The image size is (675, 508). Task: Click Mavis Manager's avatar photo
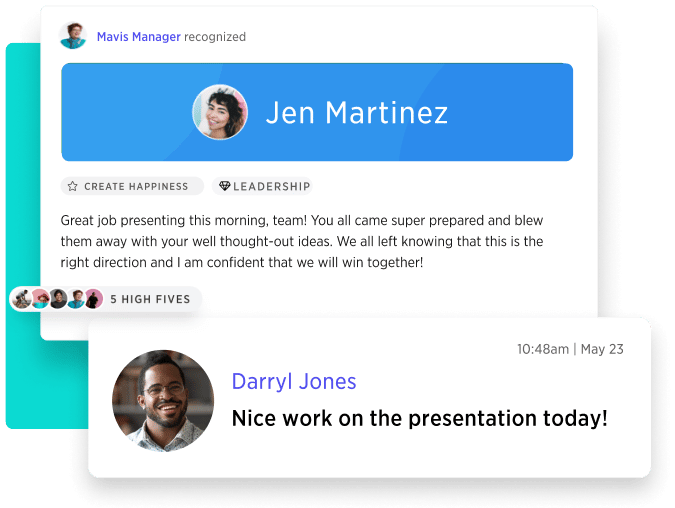[73, 35]
